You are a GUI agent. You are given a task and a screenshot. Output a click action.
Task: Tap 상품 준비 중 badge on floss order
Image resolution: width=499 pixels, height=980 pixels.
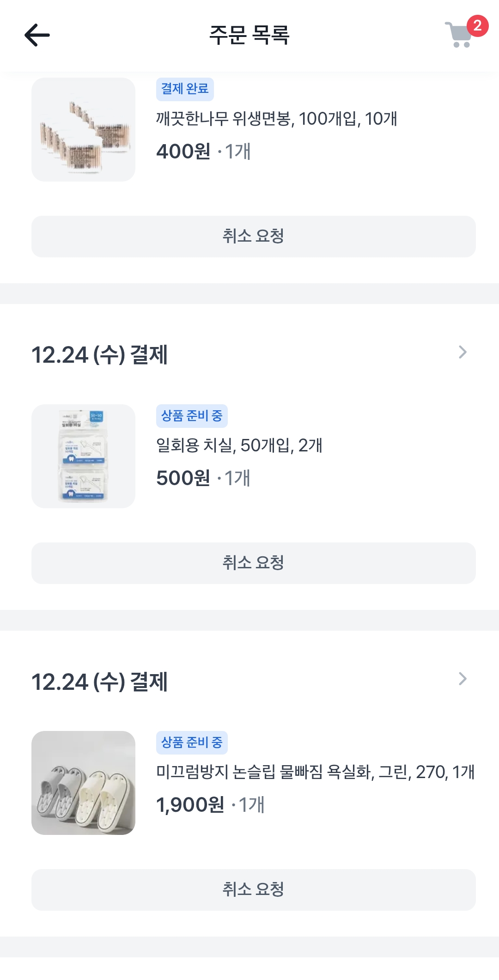tap(192, 416)
